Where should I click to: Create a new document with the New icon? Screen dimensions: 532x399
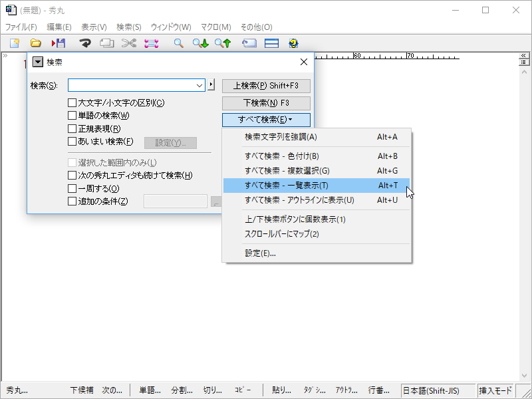click(15, 43)
